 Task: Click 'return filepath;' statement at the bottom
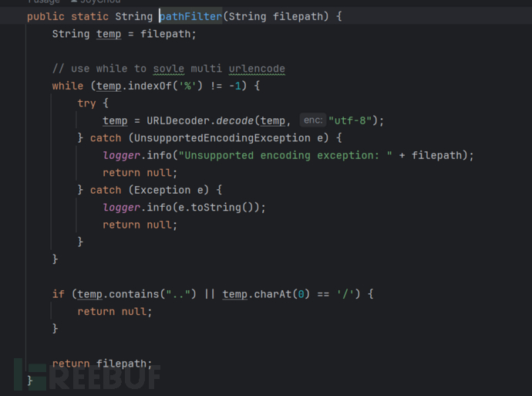(x=102, y=364)
